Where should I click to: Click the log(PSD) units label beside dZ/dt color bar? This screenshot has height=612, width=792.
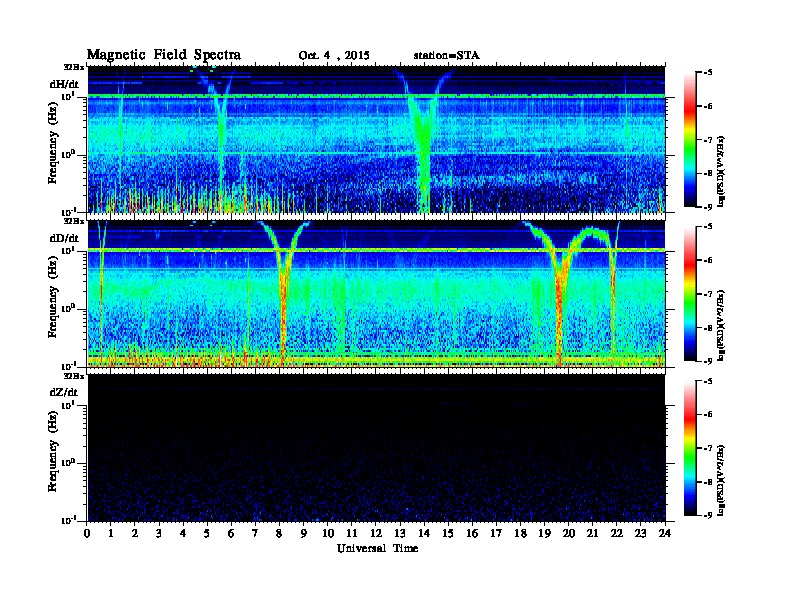(x=721, y=480)
